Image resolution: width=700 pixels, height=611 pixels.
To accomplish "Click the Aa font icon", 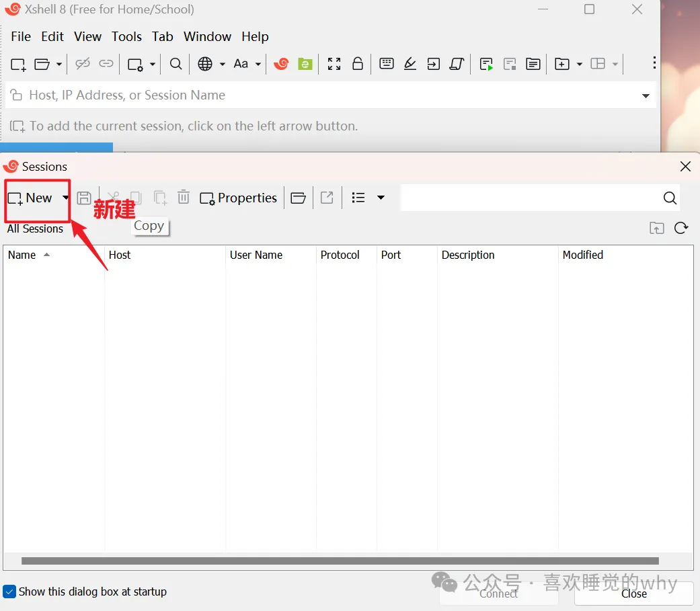I will 241,64.
